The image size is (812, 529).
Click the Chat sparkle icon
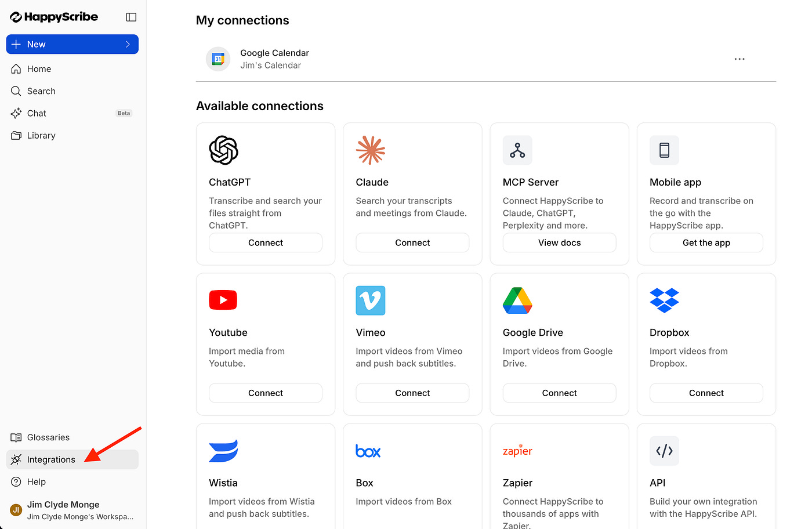(x=16, y=113)
